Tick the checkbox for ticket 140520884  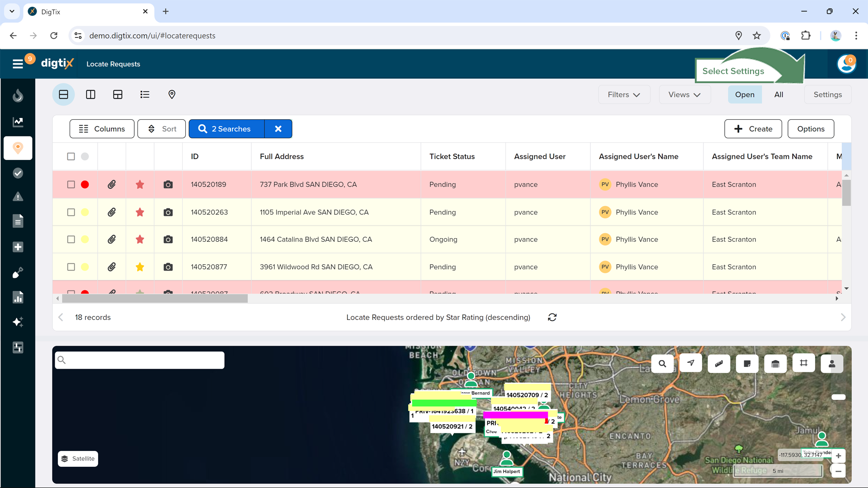pyautogui.click(x=71, y=239)
